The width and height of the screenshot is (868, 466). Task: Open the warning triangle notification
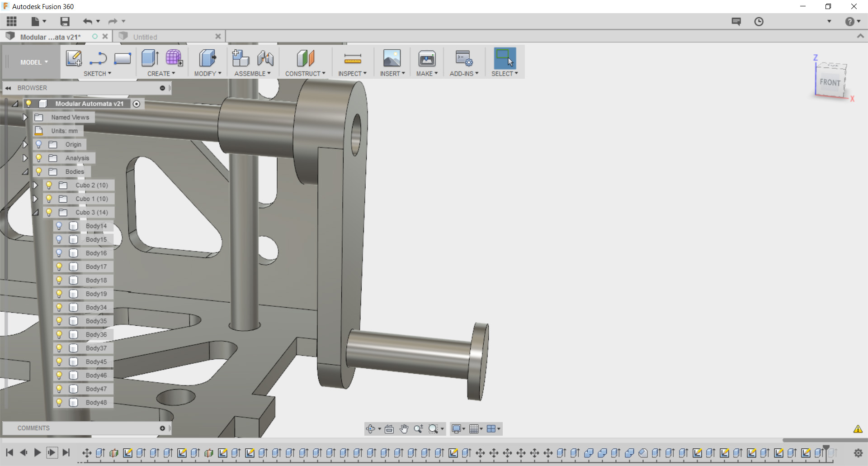coord(858,429)
